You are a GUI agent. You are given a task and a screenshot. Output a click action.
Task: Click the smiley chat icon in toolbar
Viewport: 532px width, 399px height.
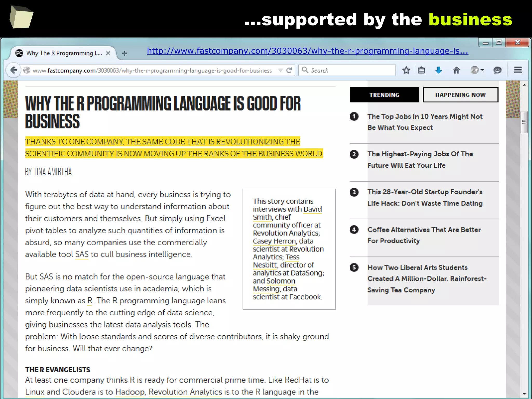(x=497, y=70)
